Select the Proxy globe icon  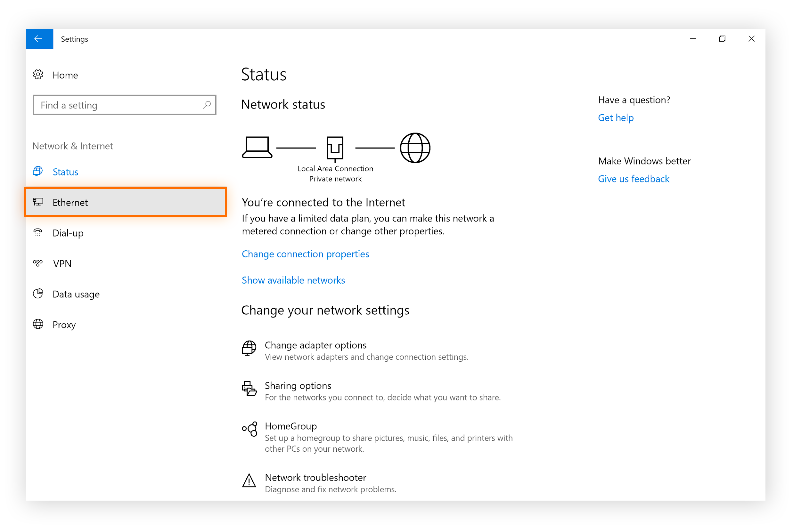tap(38, 324)
